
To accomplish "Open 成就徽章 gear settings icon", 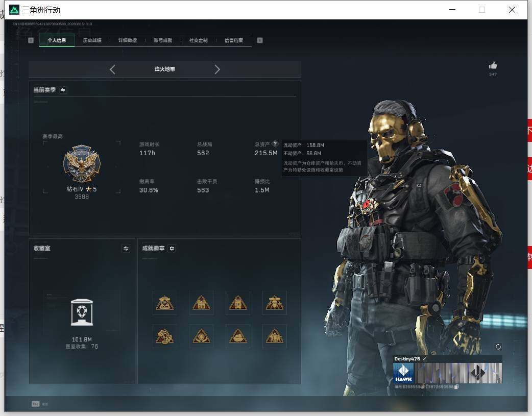I will [172, 249].
